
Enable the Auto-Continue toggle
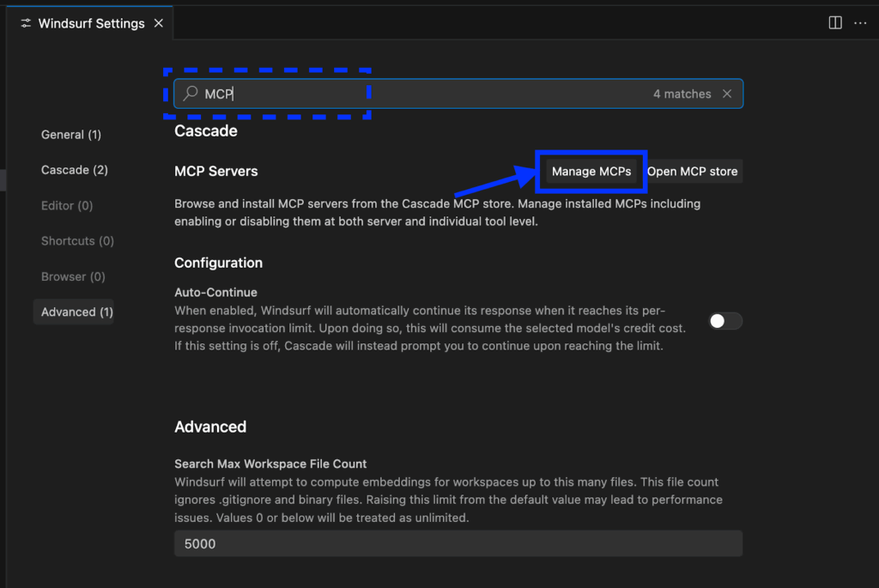tap(724, 321)
